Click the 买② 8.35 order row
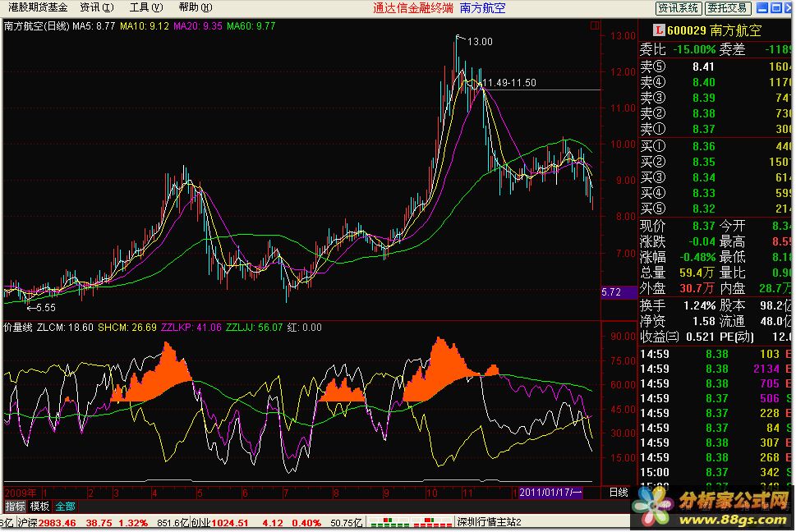796x532 pixels. coord(715,163)
